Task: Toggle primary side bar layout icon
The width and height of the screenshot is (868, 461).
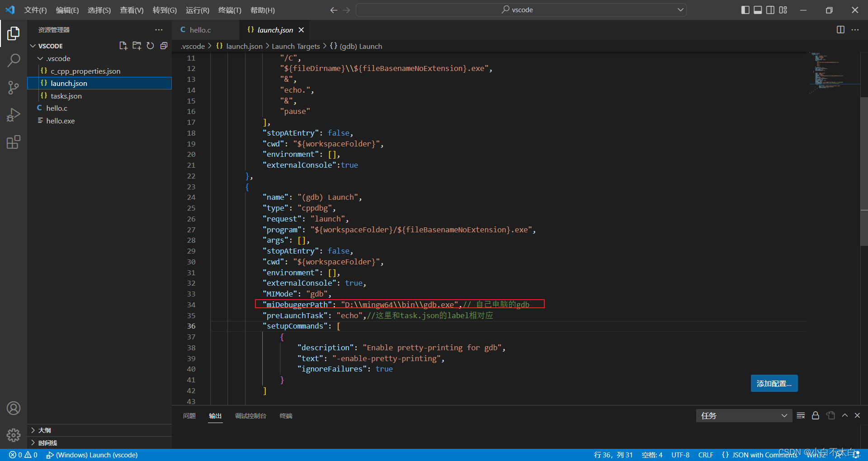Action: pos(745,10)
